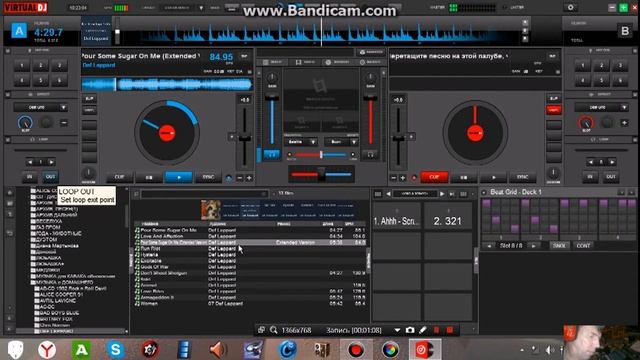
Task: Open right deck effect selection dropdown
Action: point(624,107)
